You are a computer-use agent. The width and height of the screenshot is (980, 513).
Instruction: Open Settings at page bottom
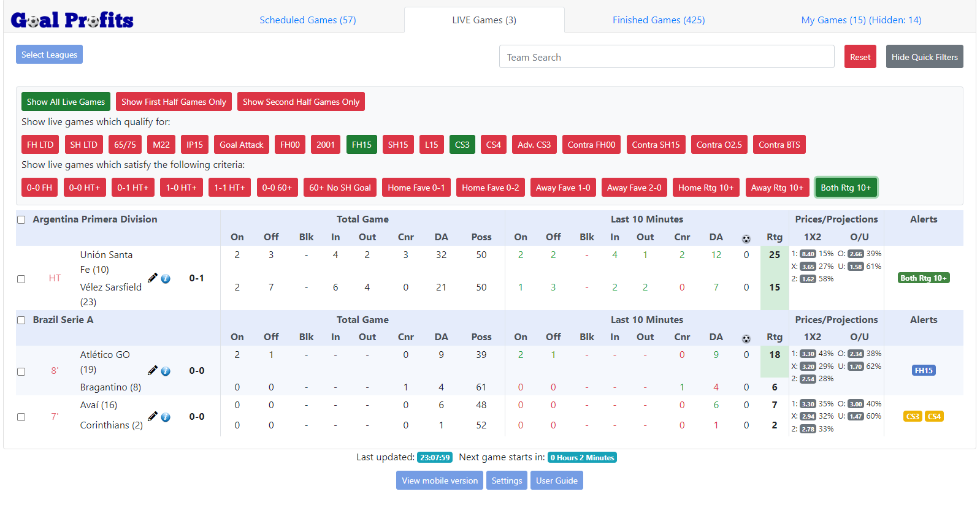tap(507, 481)
